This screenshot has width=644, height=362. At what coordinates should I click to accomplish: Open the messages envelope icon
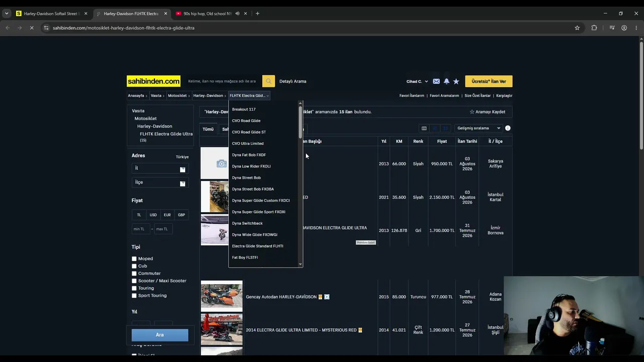coord(436,81)
